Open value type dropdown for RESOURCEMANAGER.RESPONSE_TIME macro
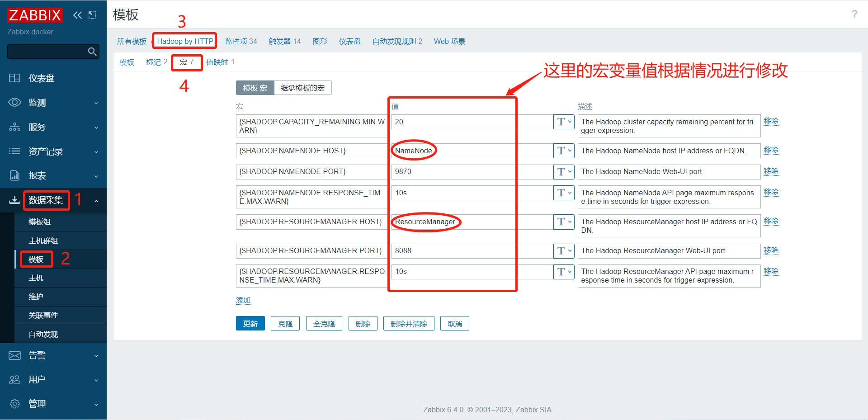This screenshot has width=868, height=420. pyautogui.click(x=564, y=272)
